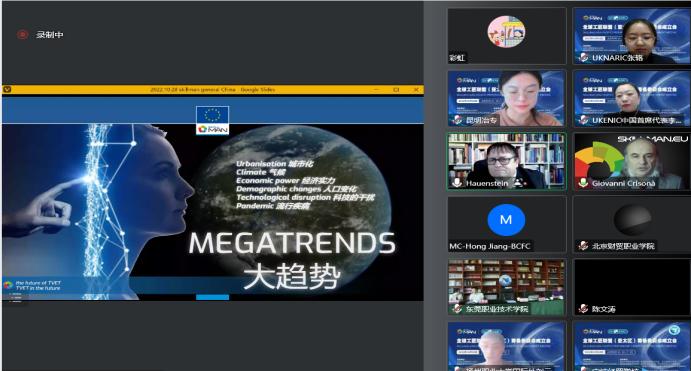The height and width of the screenshot is (371, 691).
Task: Click the small logo beside TVET footer text
Action: 7,285
